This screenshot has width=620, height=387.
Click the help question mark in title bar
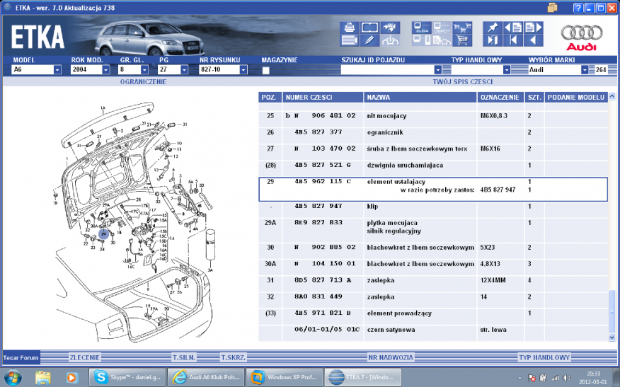[578, 8]
